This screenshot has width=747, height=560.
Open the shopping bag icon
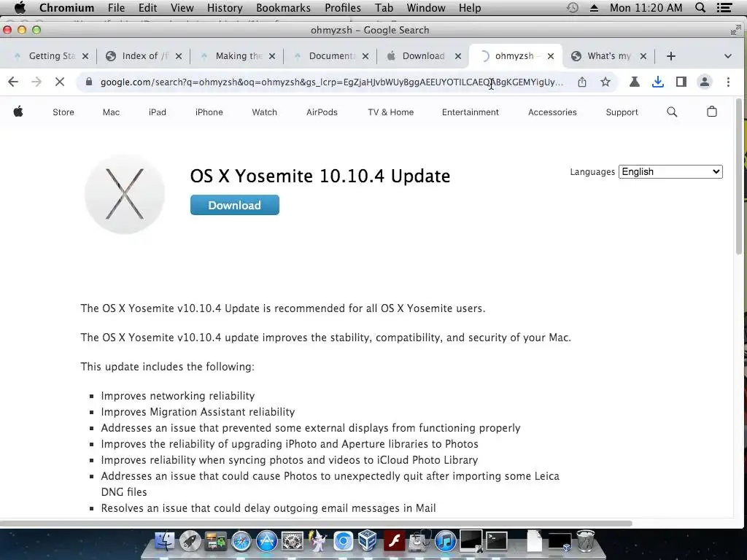[x=712, y=112]
